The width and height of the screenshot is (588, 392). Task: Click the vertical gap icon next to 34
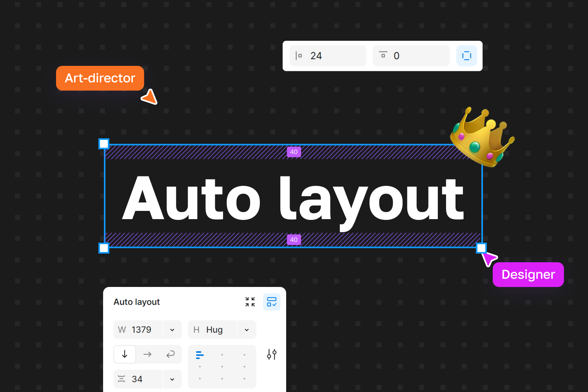[x=122, y=379]
